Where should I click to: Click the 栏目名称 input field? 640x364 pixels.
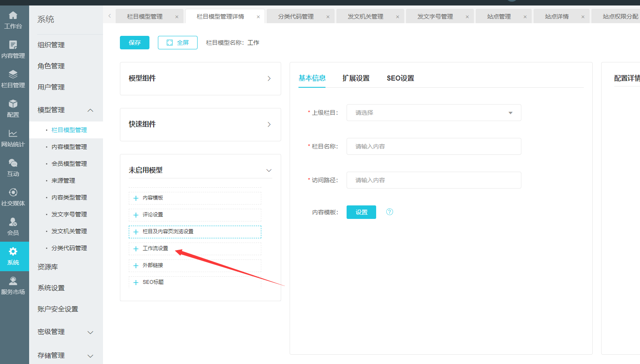pyautogui.click(x=434, y=146)
